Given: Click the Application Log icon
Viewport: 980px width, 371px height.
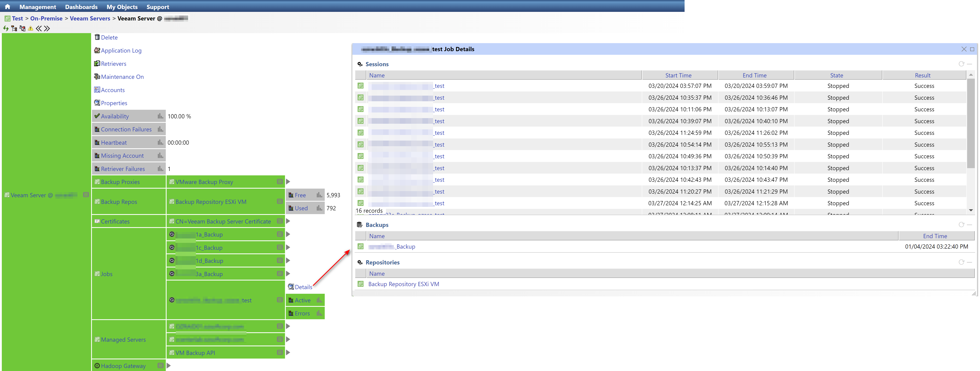Looking at the screenshot, I should point(97,50).
